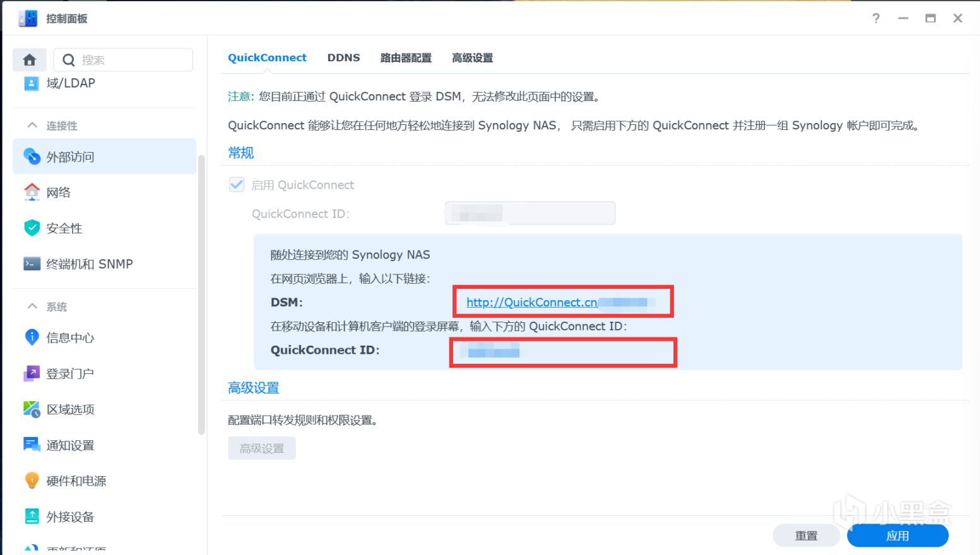980x555 pixels.
Task: Select the 登录门户 portal icon
Action: [x=32, y=373]
